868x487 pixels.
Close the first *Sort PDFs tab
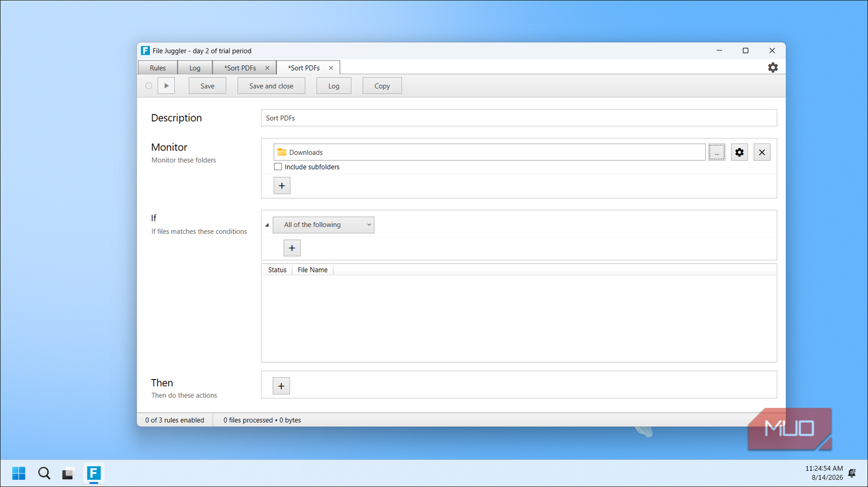pyautogui.click(x=267, y=68)
